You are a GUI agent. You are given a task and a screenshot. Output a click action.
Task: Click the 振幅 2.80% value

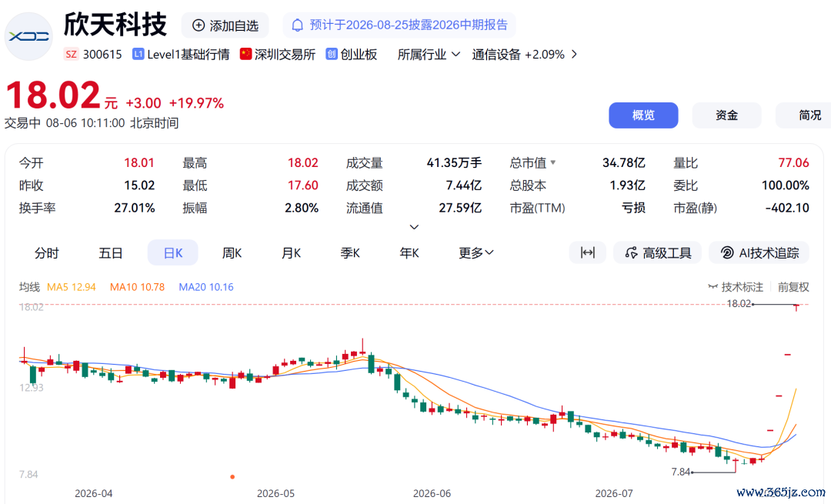pos(302,208)
